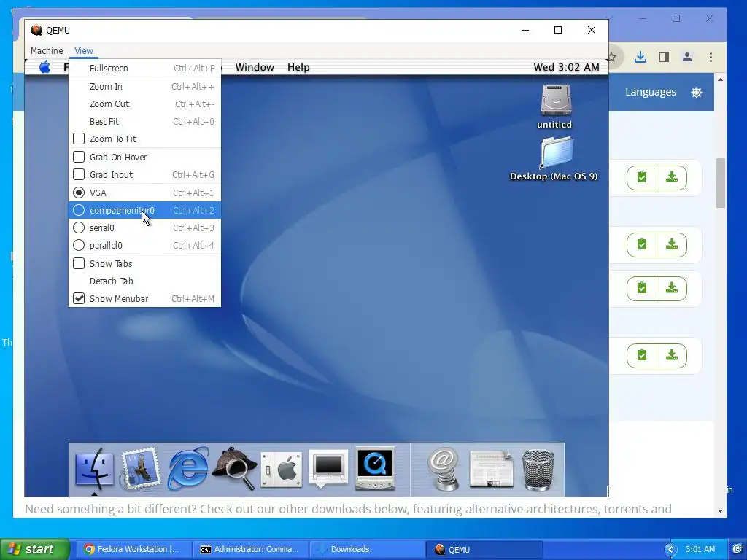
Task: Click the browser scrollbar down arrow
Action: point(720,511)
